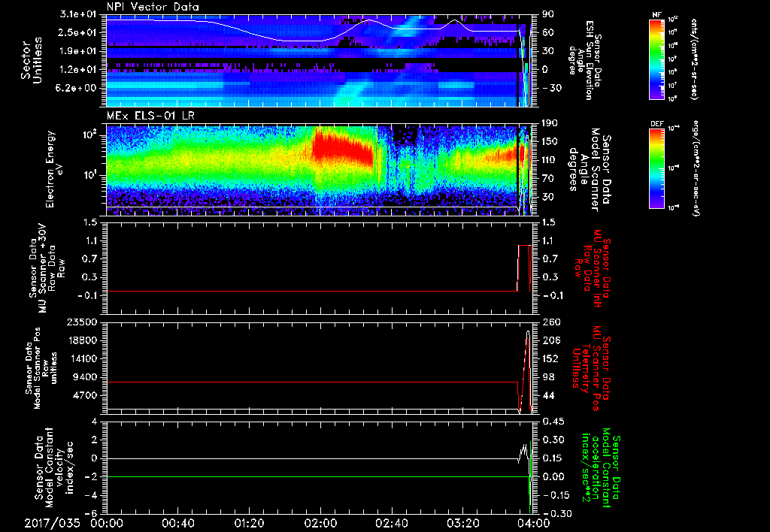Click the '98' telemetry tick value

tap(548, 377)
